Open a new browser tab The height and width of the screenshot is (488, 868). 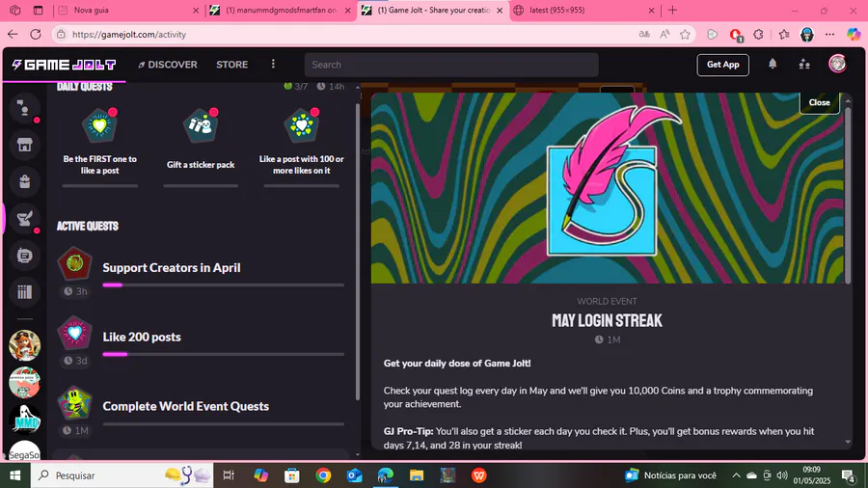click(x=672, y=10)
